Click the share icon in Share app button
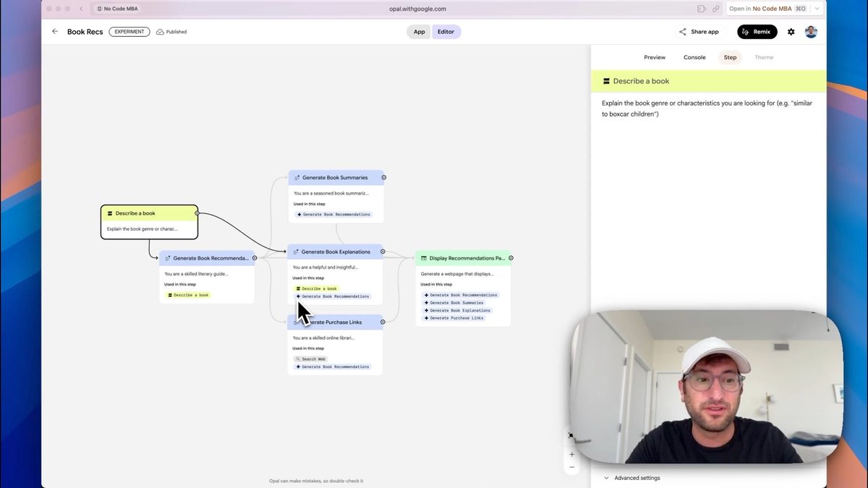The image size is (868, 488). (683, 32)
